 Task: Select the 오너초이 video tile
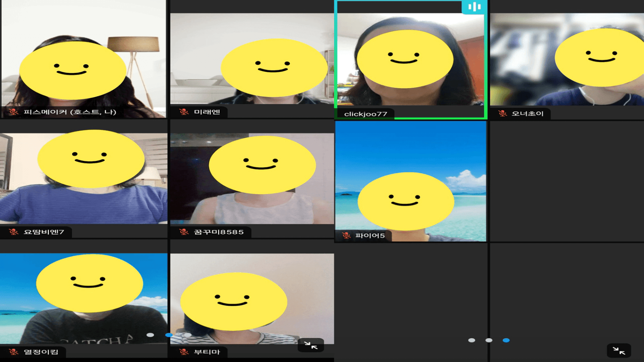(567, 59)
